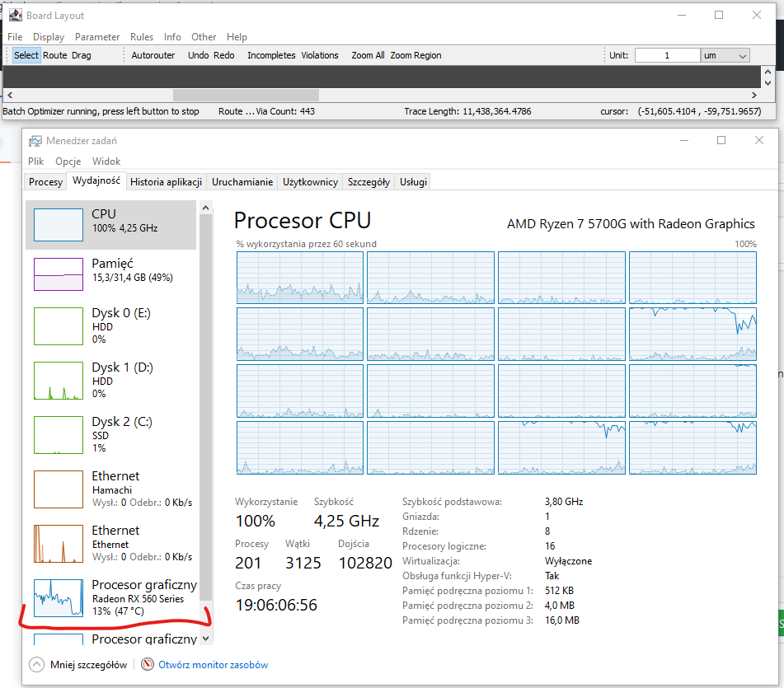
Task: Click the Board Layout horizontal scrollbar thumb
Action: coord(246,95)
